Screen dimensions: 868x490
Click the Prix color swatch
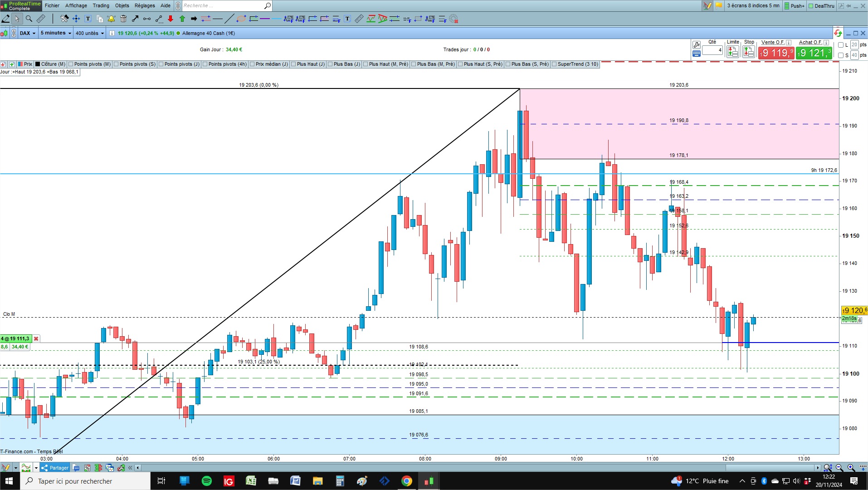pos(20,64)
